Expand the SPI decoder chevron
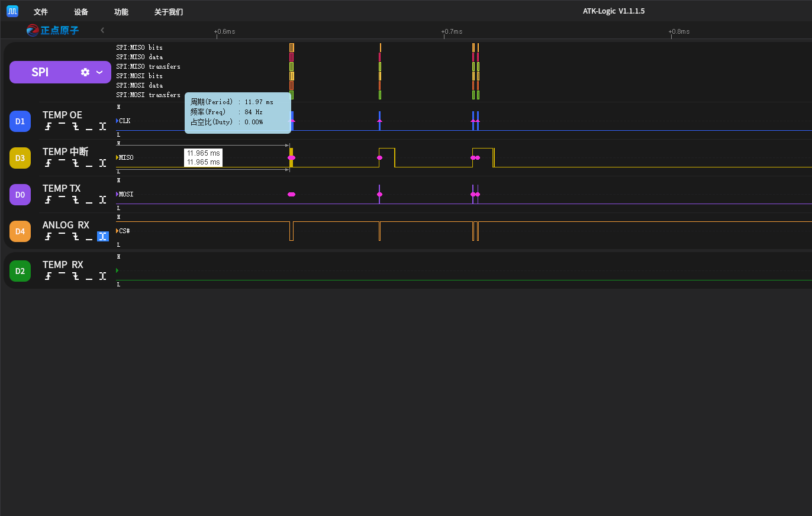 tap(99, 72)
